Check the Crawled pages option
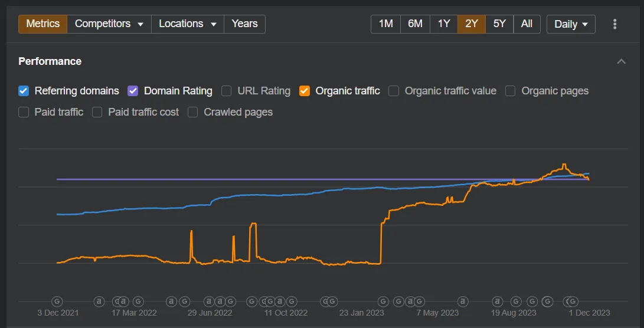The width and height of the screenshot is (644, 328). click(x=192, y=112)
